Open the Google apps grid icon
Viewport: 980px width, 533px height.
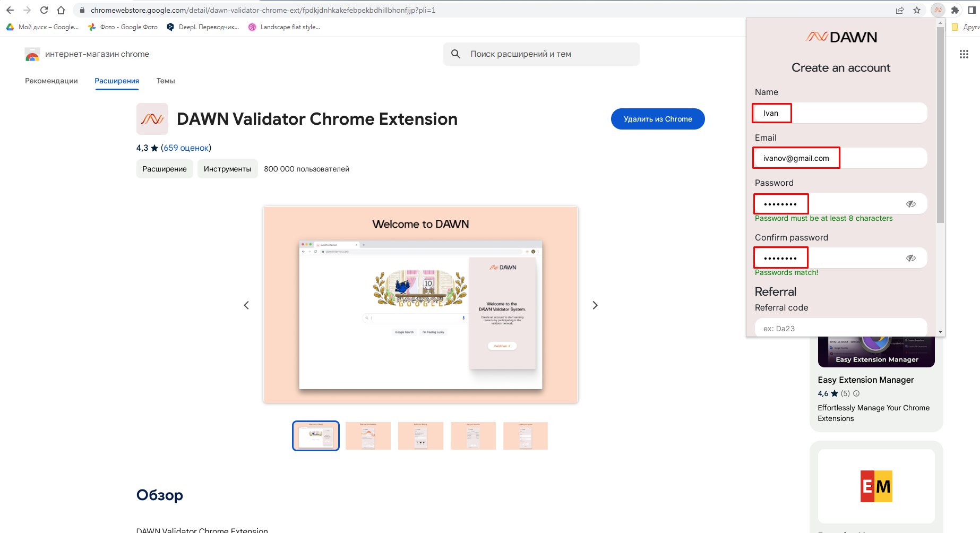(964, 54)
